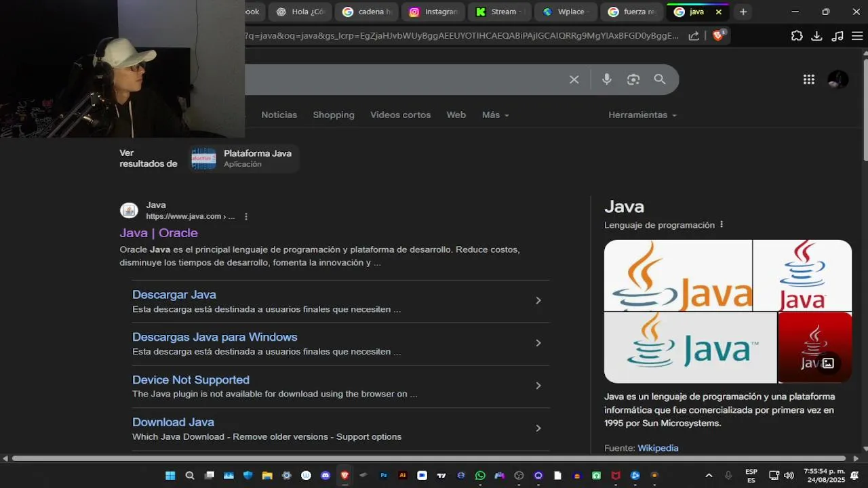The image size is (868, 488).
Task: Open the Google account profile picture
Action: [x=838, y=80]
